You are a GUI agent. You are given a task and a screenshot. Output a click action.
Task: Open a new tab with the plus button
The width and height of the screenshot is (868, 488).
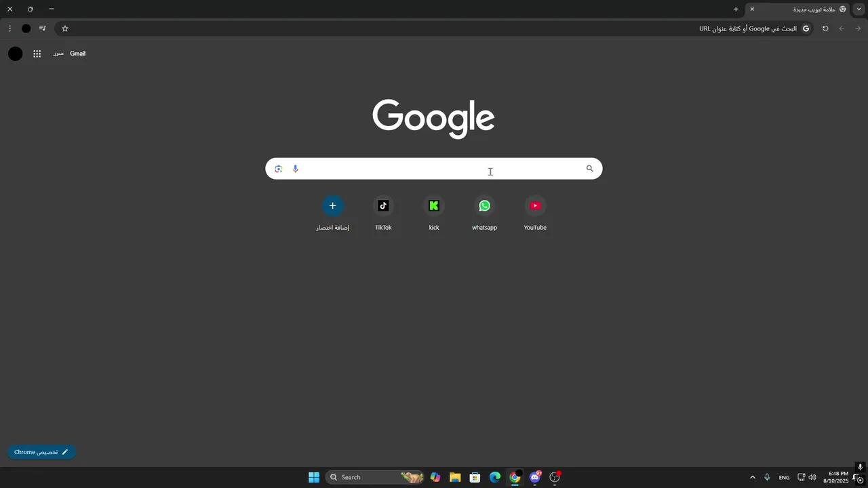tap(736, 9)
